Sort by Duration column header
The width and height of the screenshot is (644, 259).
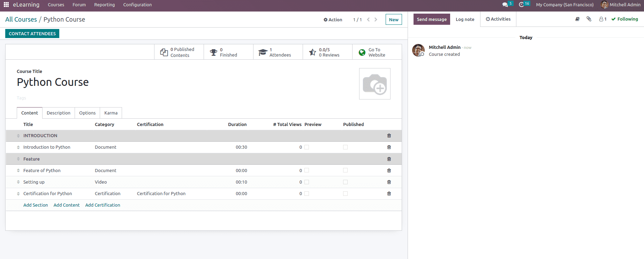click(x=237, y=125)
